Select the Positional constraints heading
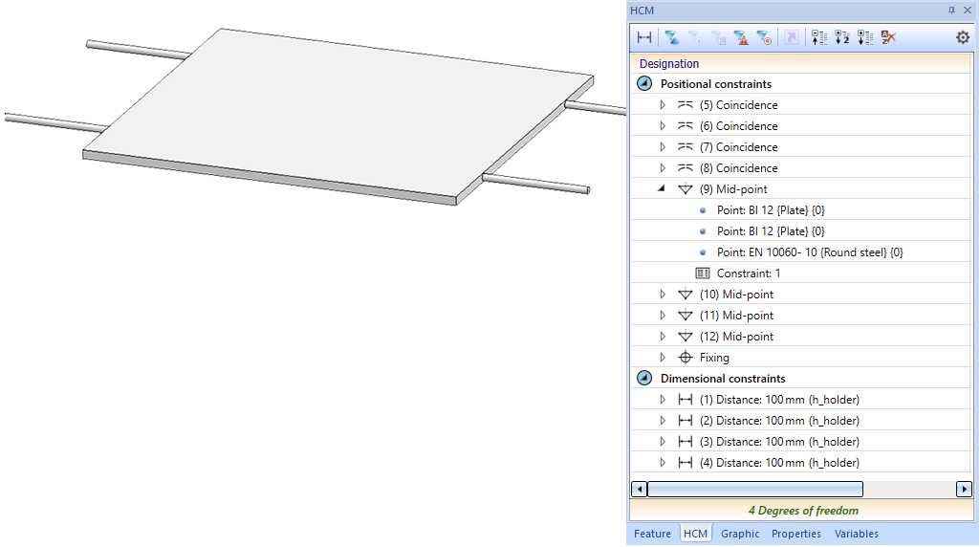The image size is (980, 547). tap(715, 84)
